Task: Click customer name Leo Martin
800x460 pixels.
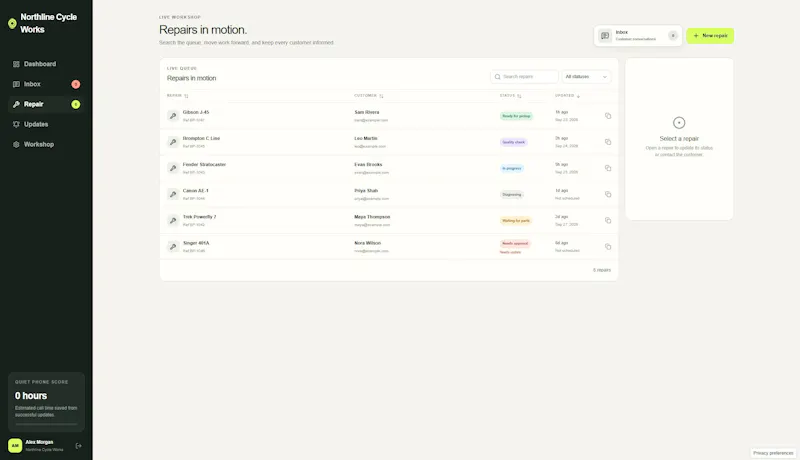Action: point(366,138)
